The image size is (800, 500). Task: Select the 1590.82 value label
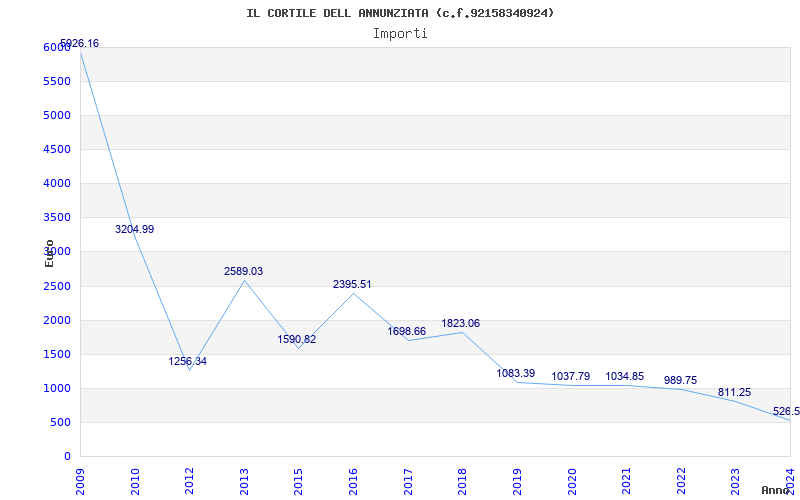(297, 339)
